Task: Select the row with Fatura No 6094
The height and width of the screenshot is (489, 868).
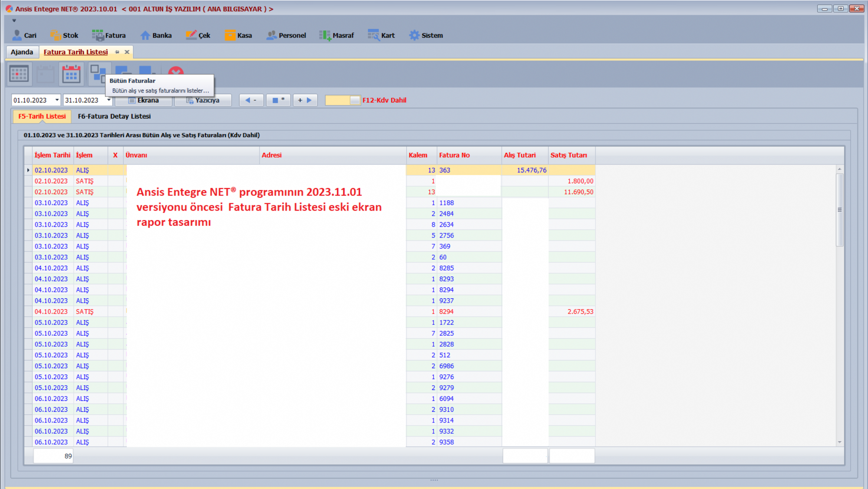Action: pos(309,399)
